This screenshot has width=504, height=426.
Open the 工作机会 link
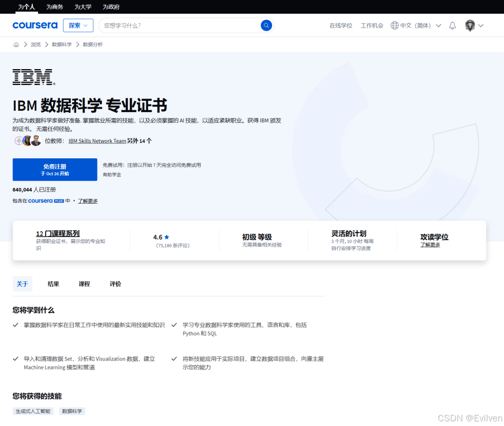[372, 25]
